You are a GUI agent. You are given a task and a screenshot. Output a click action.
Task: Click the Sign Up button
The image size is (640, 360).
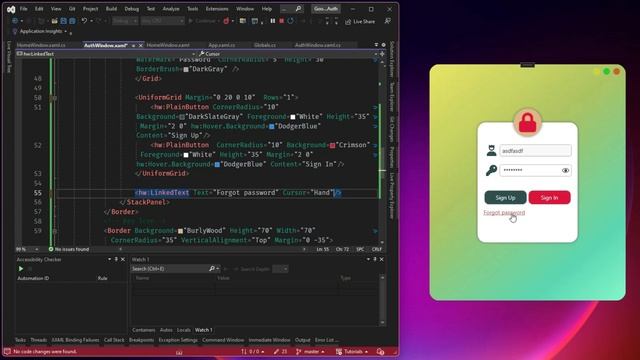click(x=505, y=198)
